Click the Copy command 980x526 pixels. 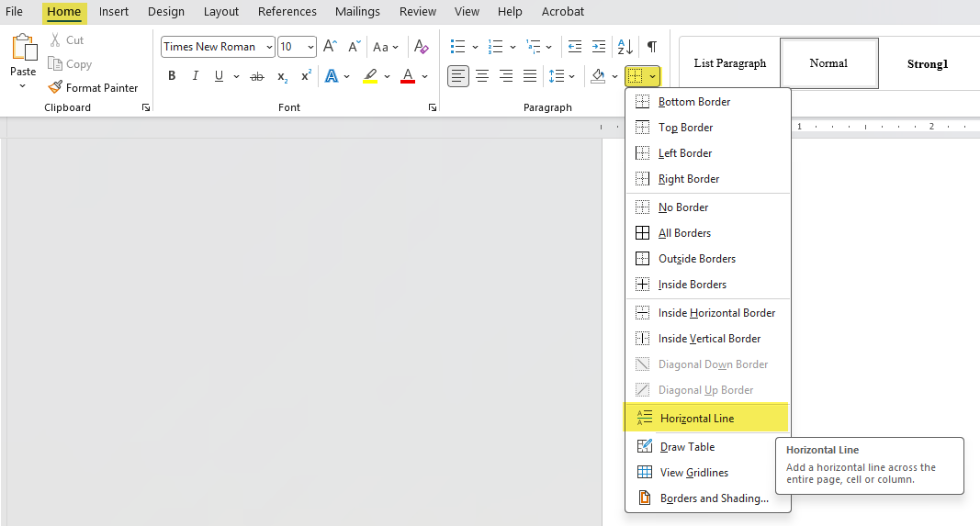pyautogui.click(x=70, y=63)
